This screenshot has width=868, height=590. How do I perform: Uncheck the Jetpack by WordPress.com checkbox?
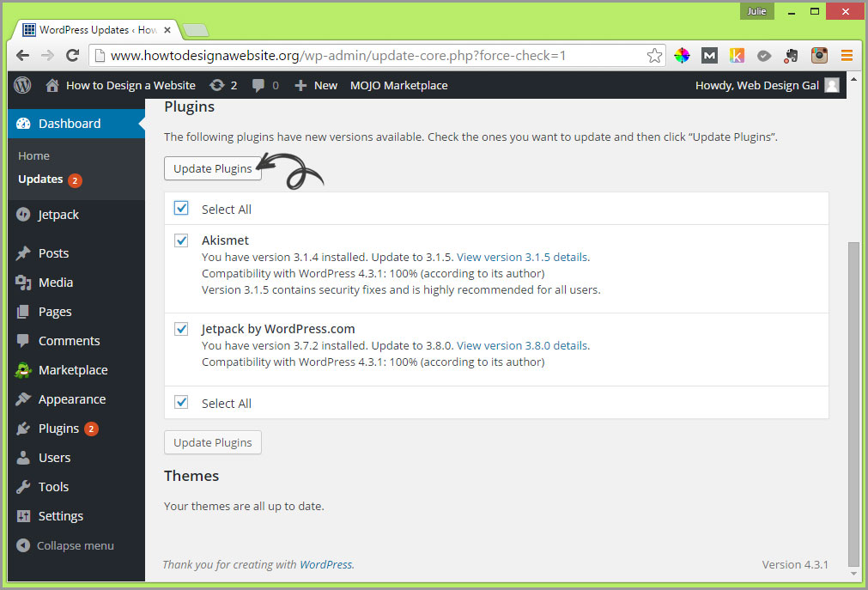tap(181, 329)
